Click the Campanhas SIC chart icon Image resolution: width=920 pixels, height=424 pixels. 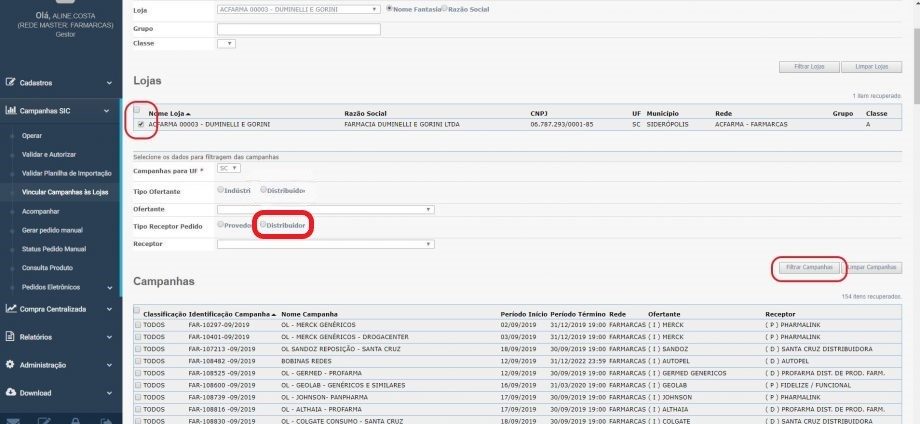click(x=11, y=111)
